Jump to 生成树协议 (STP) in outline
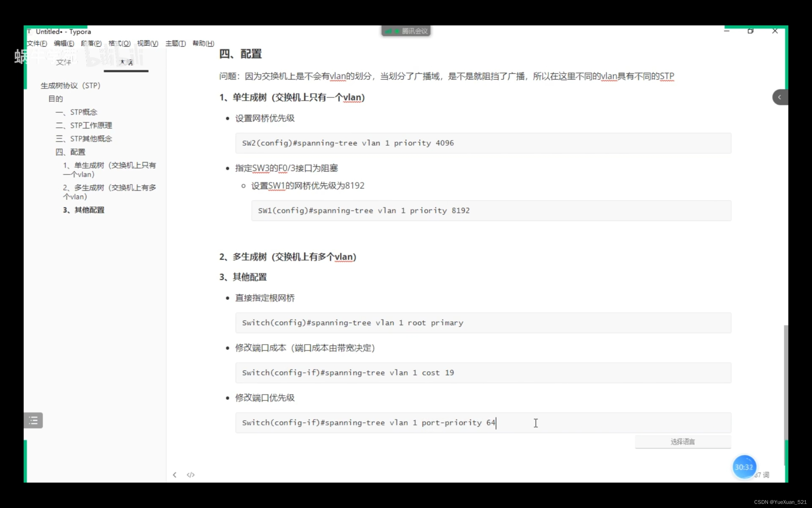 pos(70,86)
